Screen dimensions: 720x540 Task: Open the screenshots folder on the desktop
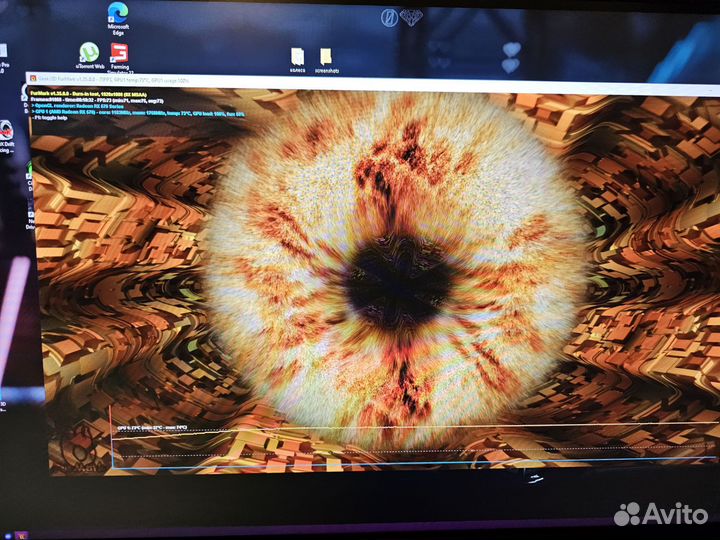point(326,61)
